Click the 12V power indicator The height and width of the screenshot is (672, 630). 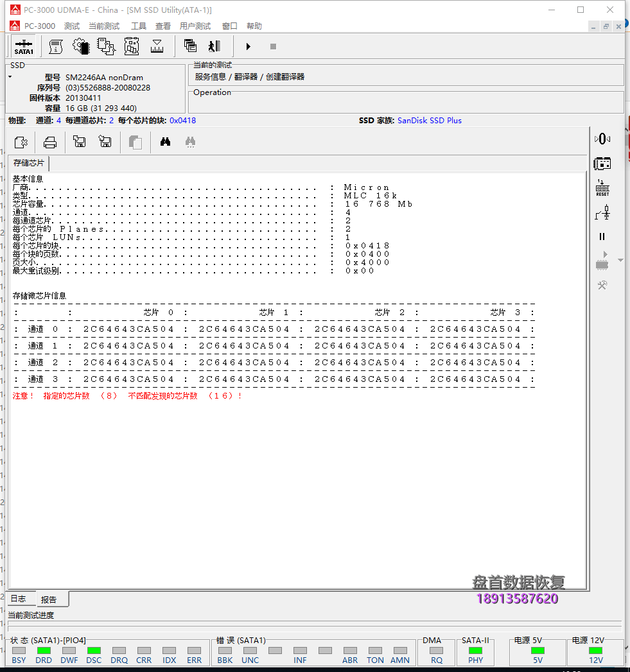596,651
